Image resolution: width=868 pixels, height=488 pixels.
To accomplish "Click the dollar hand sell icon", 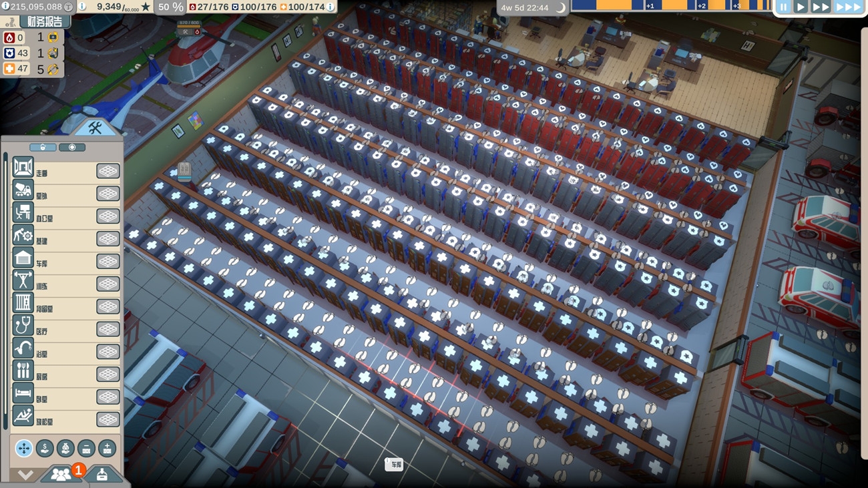I will [45, 448].
